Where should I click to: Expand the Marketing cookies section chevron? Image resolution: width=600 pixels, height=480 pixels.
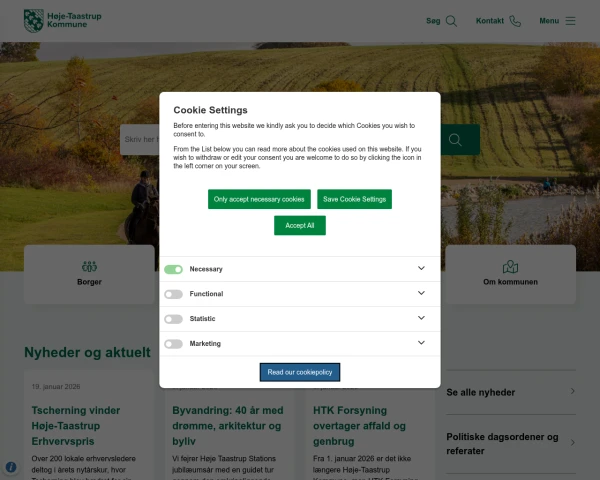pos(421,343)
